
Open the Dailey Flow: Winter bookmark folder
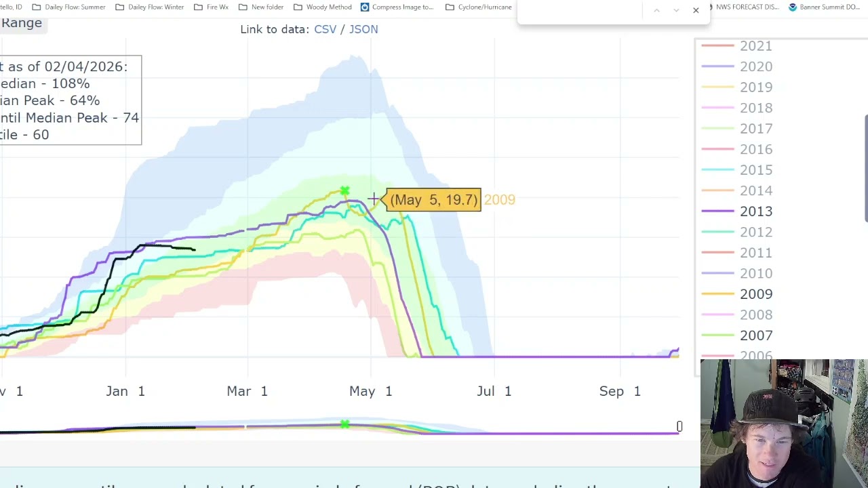pyautogui.click(x=149, y=7)
